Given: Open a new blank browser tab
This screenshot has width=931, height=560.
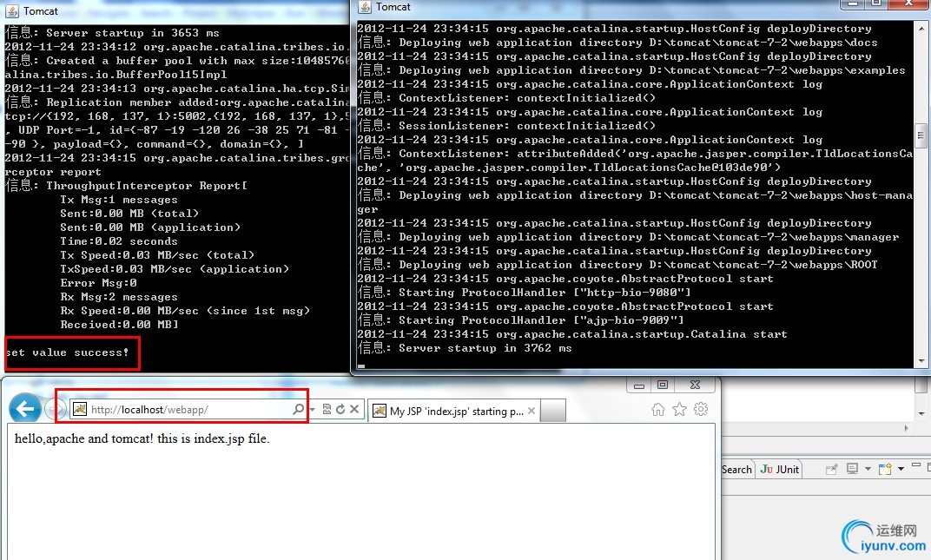Looking at the screenshot, I should pos(552,411).
